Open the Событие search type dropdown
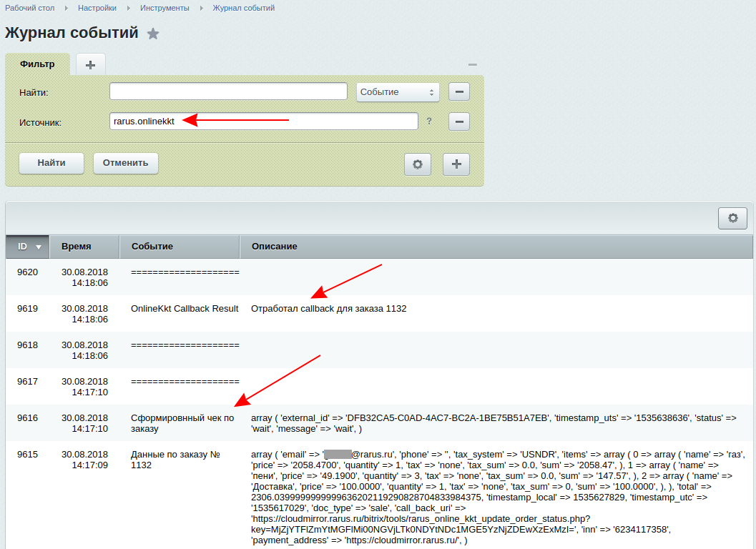756x549 pixels. coord(398,91)
